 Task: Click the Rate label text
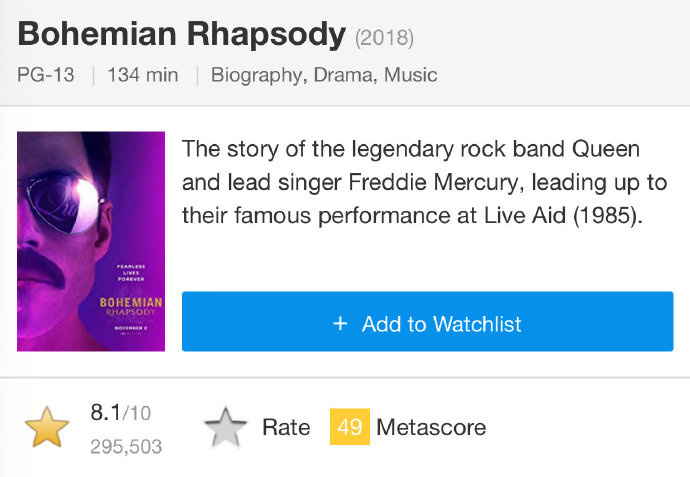pos(286,427)
